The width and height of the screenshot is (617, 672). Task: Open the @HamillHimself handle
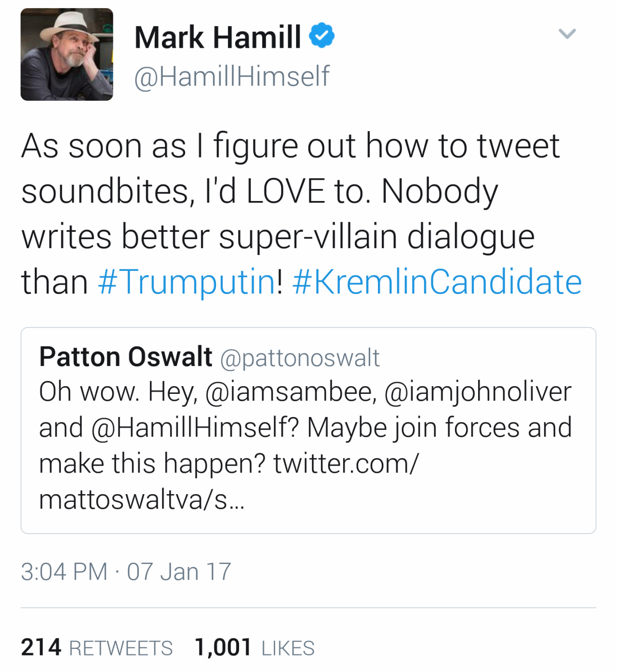tap(231, 76)
